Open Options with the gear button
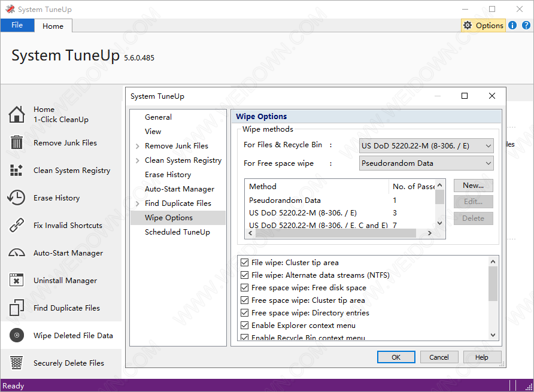Viewport: 534px width, 392px height. click(x=483, y=26)
